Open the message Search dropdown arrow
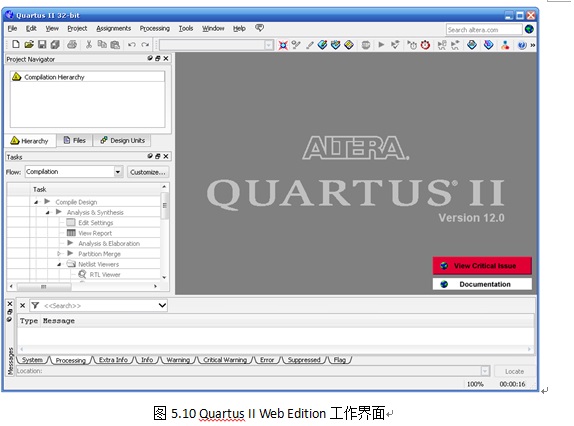The width and height of the screenshot is (574, 426). tap(162, 305)
